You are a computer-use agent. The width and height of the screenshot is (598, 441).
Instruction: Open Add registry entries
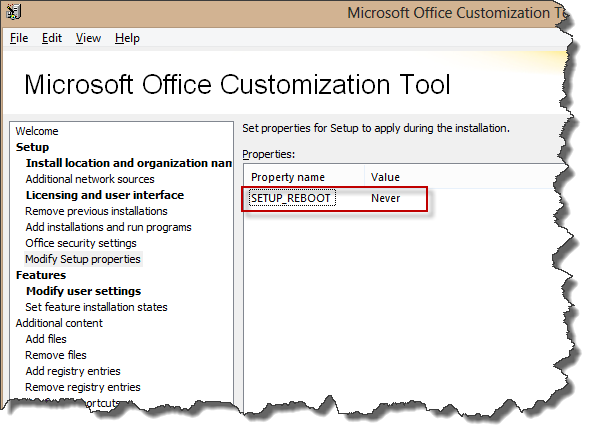[x=73, y=371]
